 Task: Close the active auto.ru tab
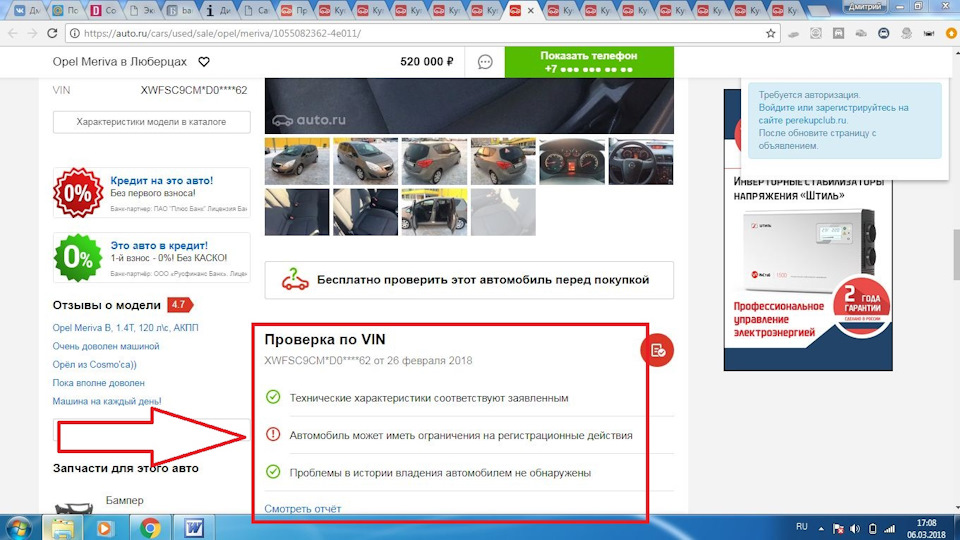pyautogui.click(x=530, y=10)
